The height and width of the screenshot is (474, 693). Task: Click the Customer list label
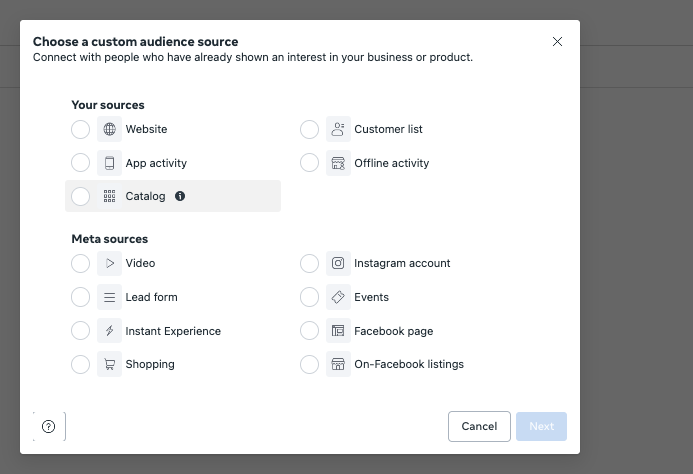tap(388, 129)
